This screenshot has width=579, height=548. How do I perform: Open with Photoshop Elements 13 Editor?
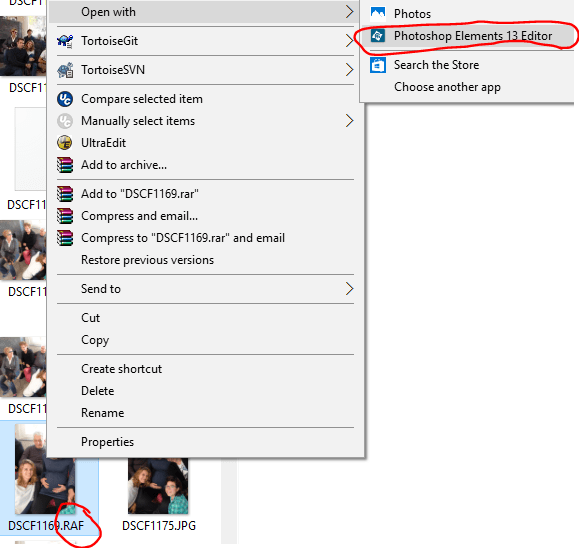(467, 36)
